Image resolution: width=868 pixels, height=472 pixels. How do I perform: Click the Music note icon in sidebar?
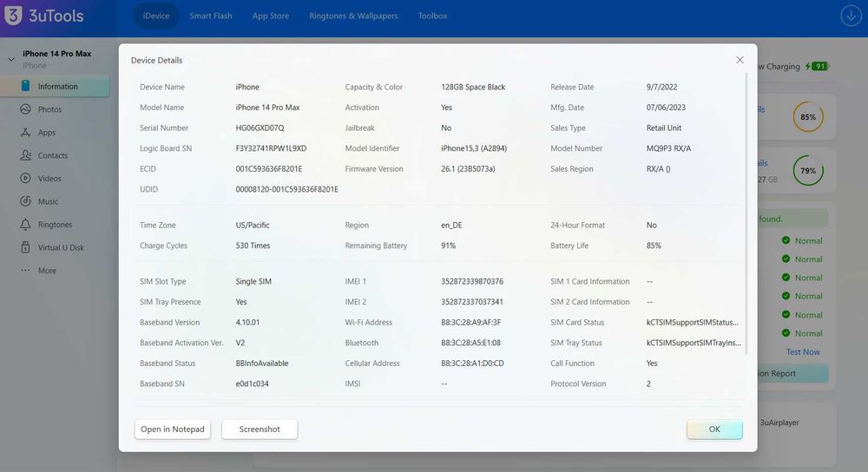tap(25, 201)
